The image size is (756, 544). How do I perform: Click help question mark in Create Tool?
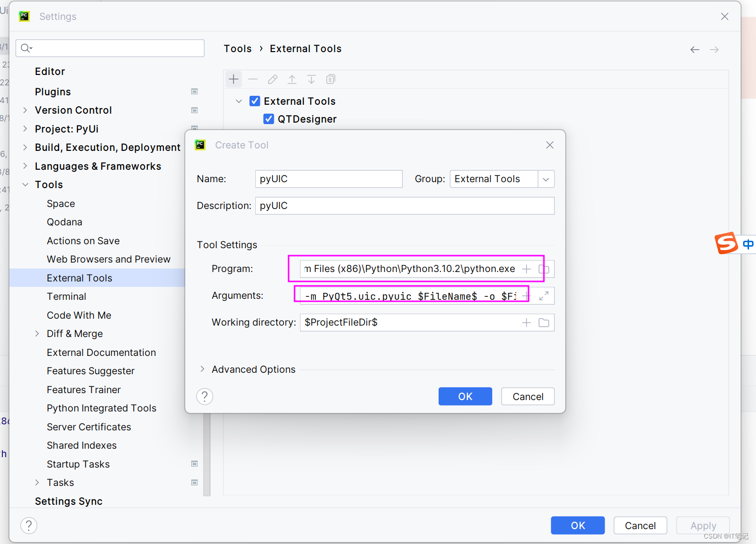tap(205, 397)
